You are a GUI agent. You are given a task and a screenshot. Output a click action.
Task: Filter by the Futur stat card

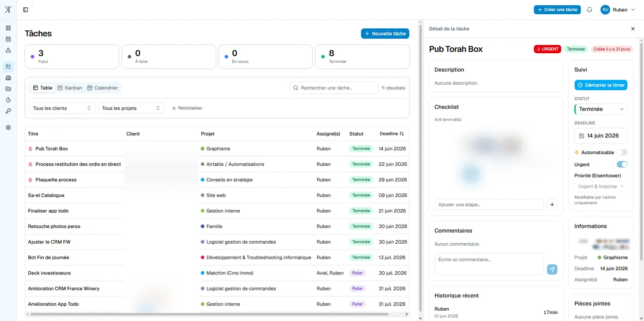72,57
